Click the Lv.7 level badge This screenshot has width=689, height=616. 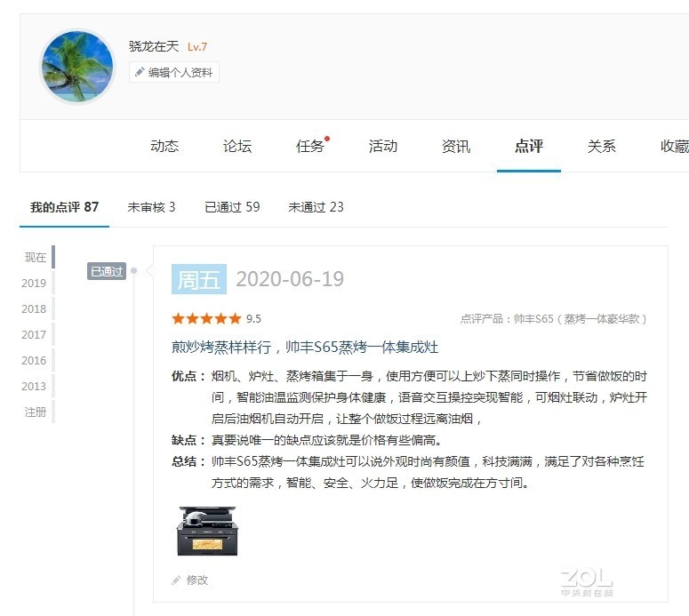tap(196, 46)
